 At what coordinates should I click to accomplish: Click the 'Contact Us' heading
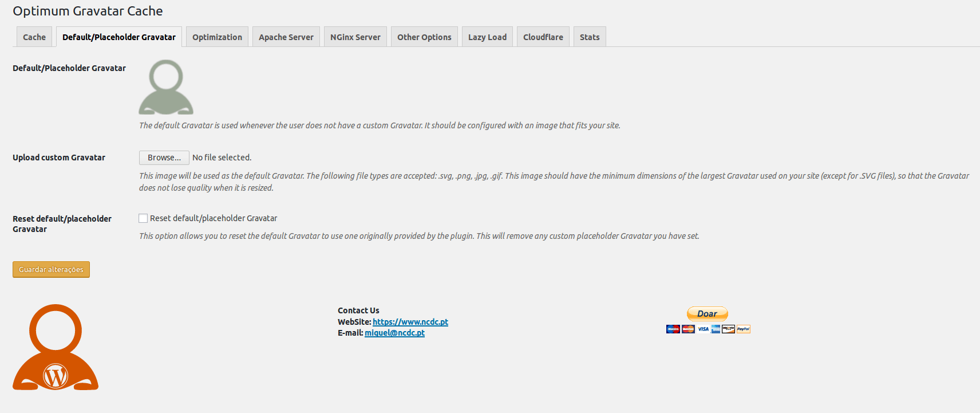pos(358,310)
